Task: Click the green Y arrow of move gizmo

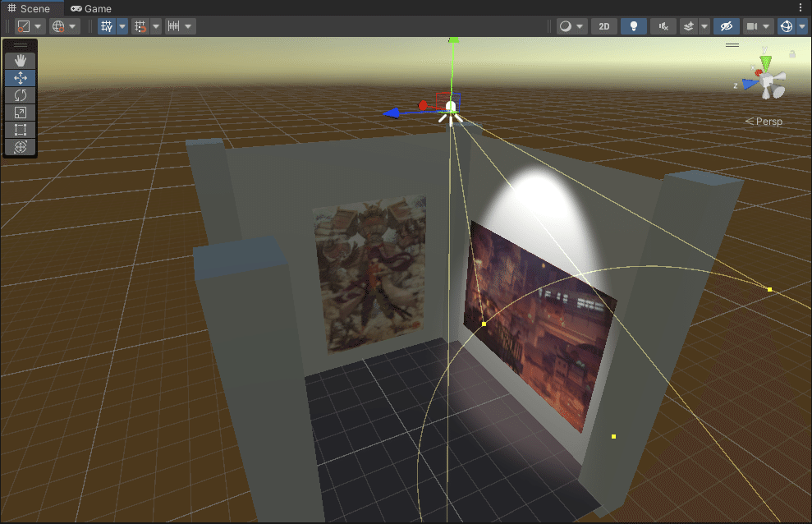Action: (454, 40)
